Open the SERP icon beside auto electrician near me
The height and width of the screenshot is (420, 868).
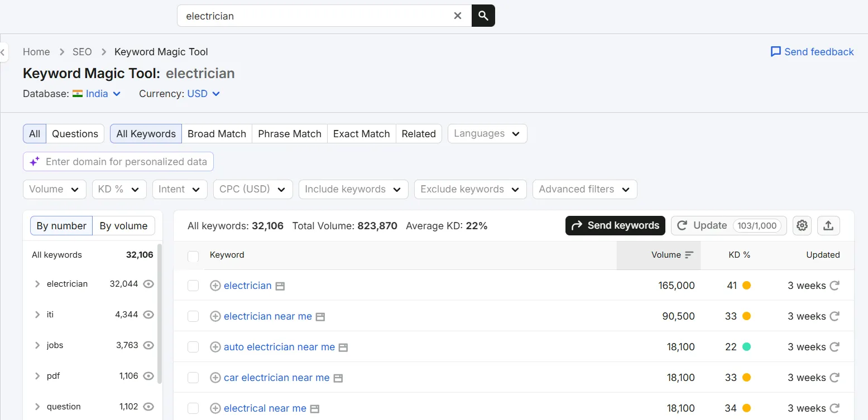click(x=343, y=347)
